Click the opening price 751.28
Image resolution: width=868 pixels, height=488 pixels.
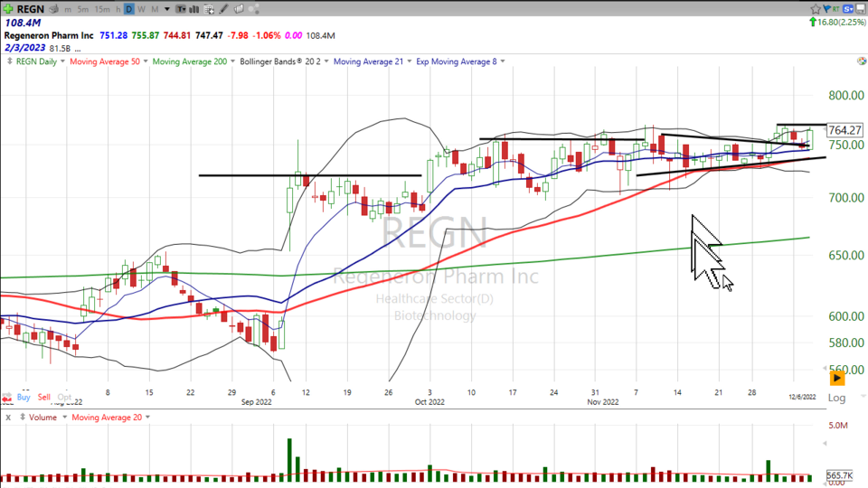114,35
